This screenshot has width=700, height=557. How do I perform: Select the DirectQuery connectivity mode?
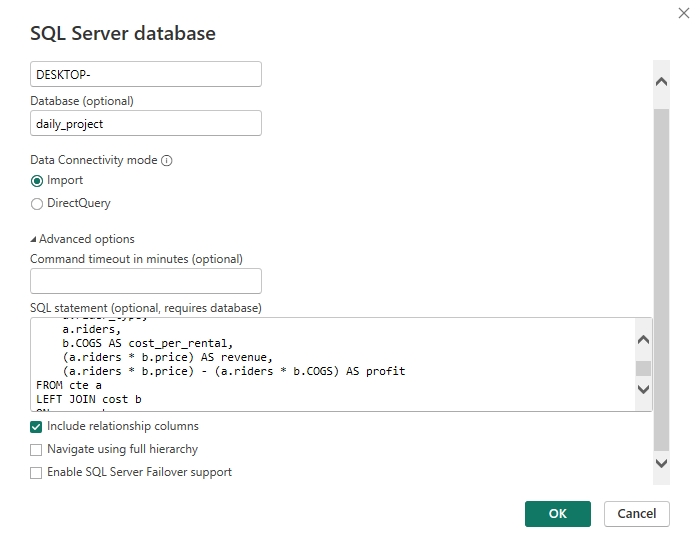click(x=37, y=204)
